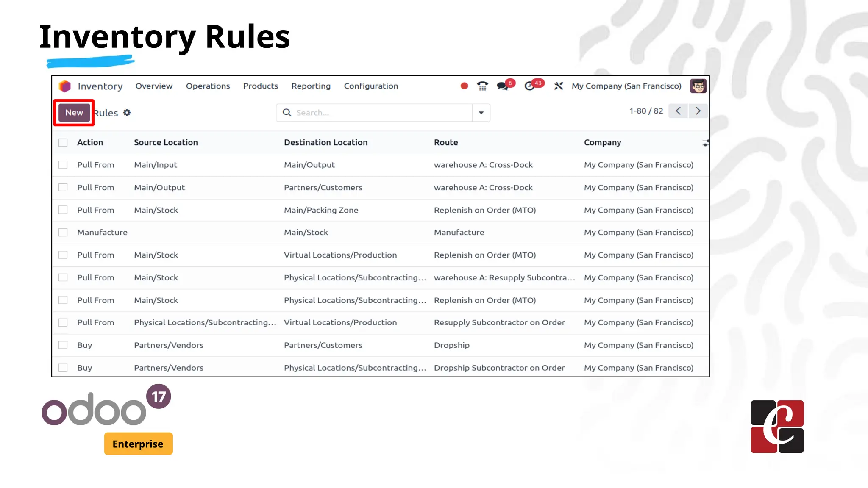
Task: Open the activities clock icon
Action: tap(529, 86)
